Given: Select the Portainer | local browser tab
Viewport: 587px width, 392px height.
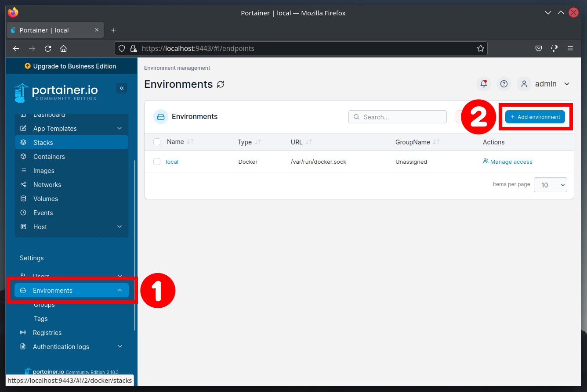Looking at the screenshot, I should [x=55, y=30].
